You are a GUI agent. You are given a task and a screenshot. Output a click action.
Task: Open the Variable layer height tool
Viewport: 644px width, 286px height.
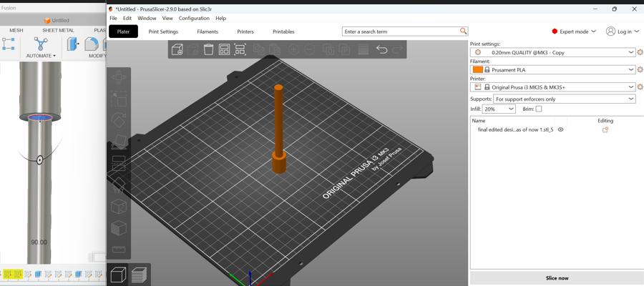tap(363, 49)
